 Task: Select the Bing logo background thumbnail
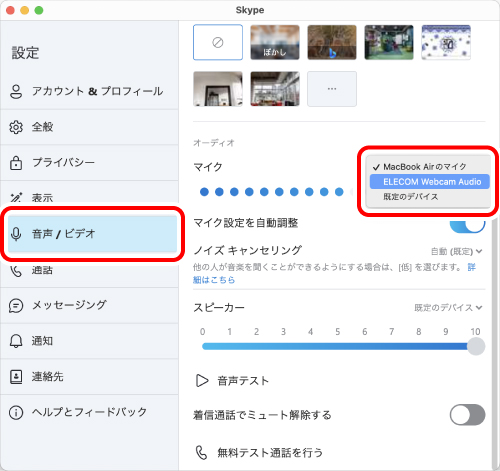tap(332, 42)
